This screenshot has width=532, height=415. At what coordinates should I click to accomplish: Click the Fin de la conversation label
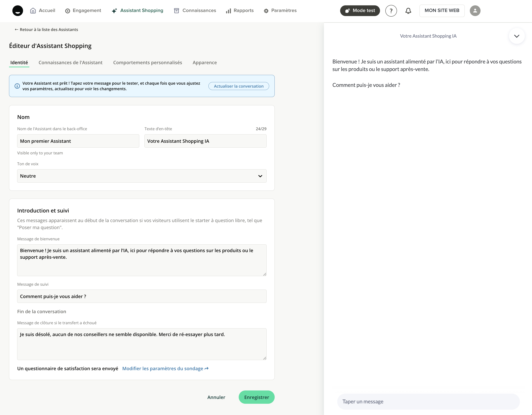(42, 312)
